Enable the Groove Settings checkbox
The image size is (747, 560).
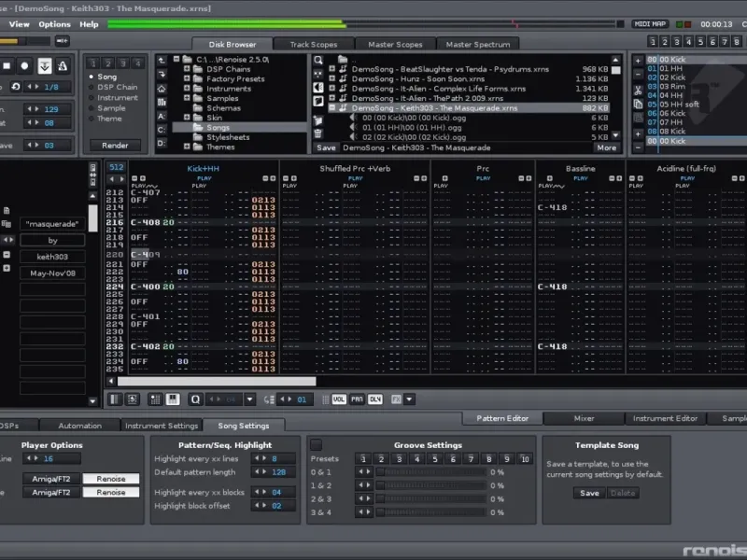coord(316,445)
